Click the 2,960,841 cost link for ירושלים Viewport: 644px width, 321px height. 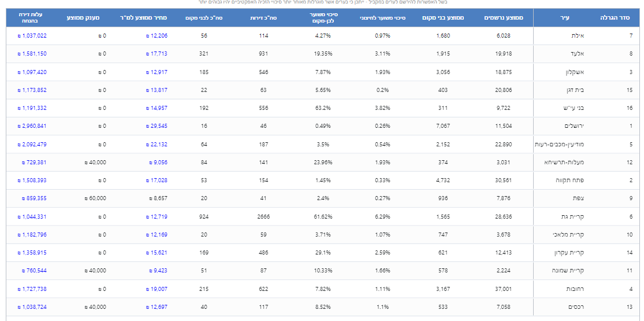click(x=32, y=126)
